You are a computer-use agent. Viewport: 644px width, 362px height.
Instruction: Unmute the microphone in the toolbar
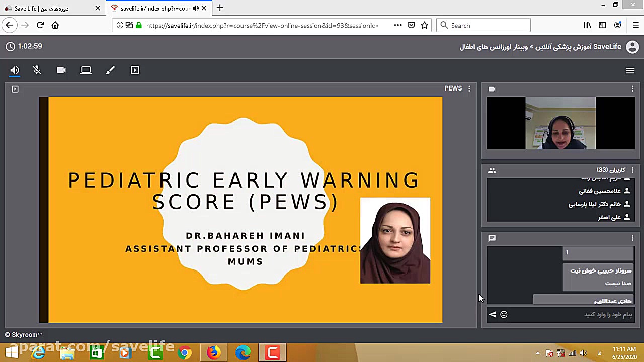(37, 70)
